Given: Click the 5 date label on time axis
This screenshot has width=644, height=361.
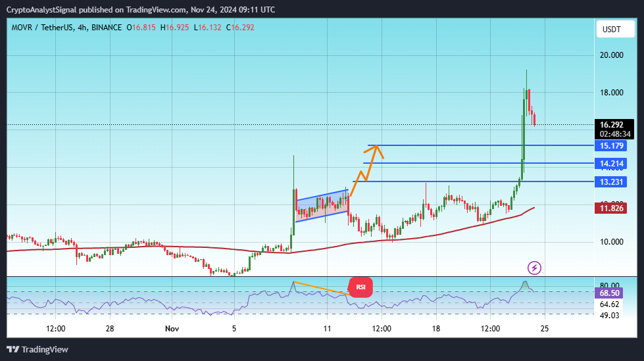Looking at the screenshot, I should pos(234,329).
